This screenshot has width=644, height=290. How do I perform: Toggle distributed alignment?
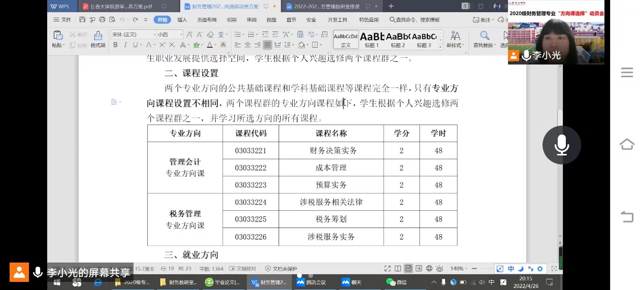coord(277,45)
